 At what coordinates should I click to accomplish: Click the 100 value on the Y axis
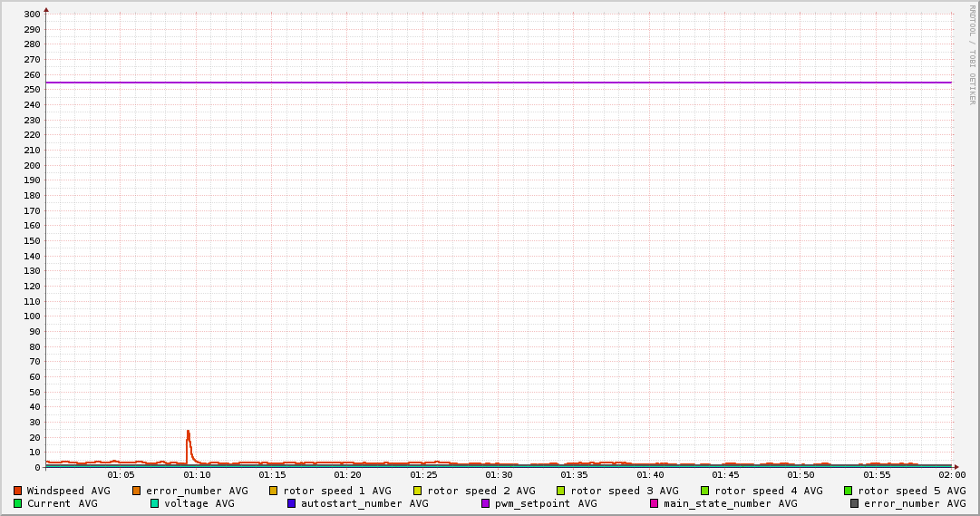click(32, 316)
